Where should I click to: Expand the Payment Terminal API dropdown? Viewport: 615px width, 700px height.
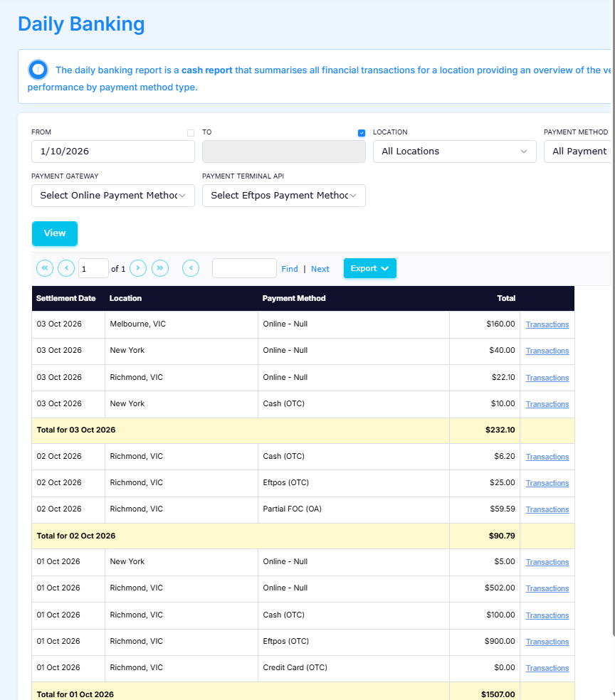284,196
